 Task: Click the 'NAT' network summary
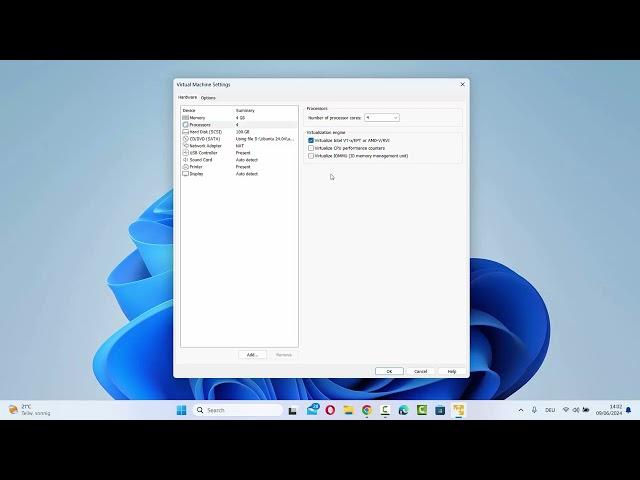pyautogui.click(x=240, y=146)
